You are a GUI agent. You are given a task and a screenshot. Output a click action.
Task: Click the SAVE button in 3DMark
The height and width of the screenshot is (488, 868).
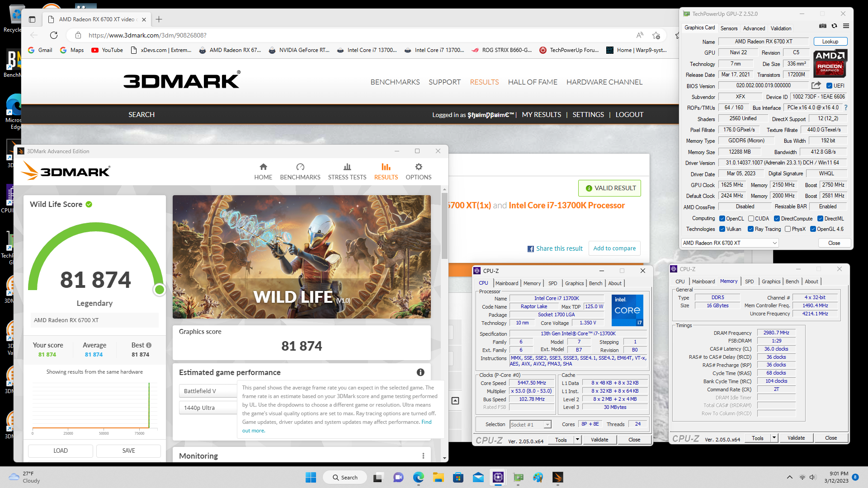[128, 450]
